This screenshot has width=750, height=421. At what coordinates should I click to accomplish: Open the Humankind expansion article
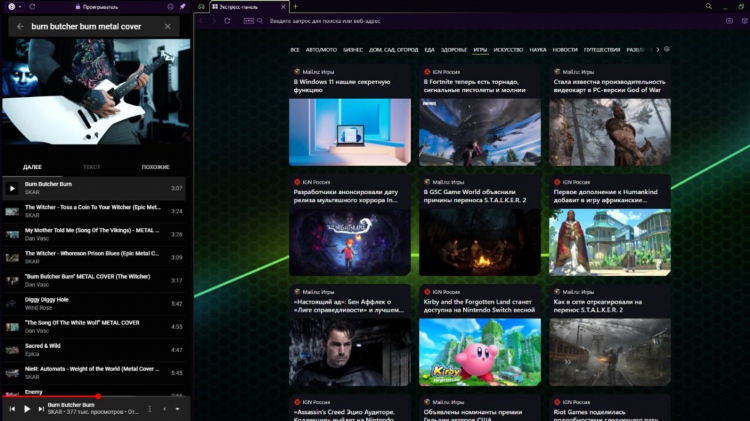point(610,225)
